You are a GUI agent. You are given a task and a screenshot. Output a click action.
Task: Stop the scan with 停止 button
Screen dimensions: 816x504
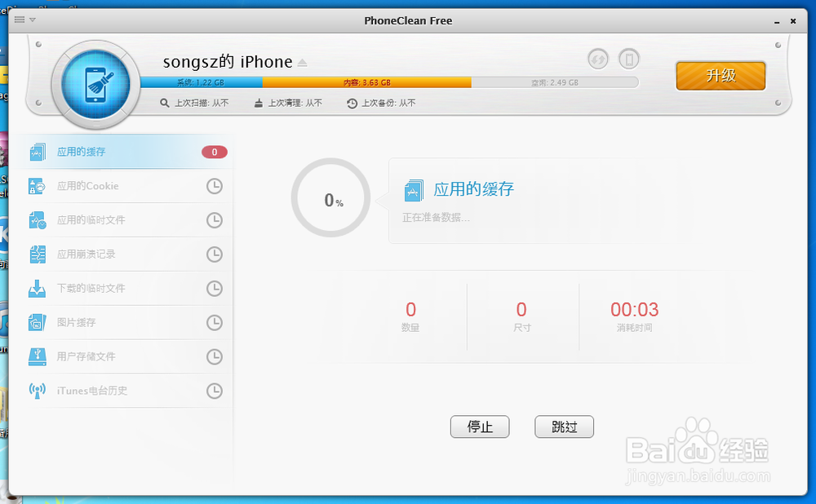pyautogui.click(x=480, y=427)
